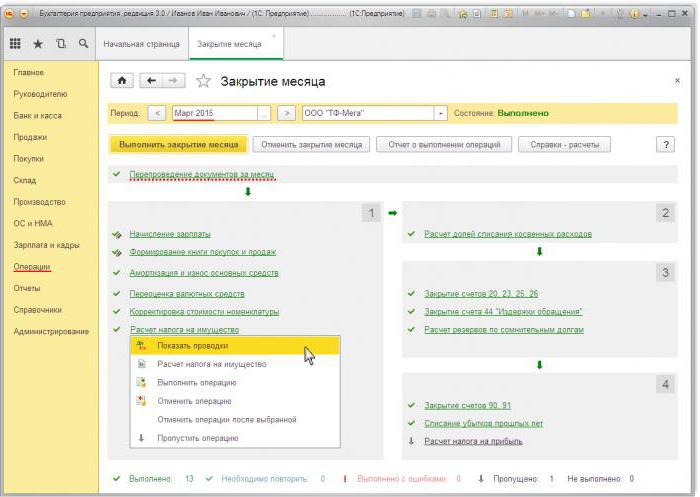Open help with the question mark button
Image resolution: width=700 pixels, height=497 pixels.
click(665, 144)
